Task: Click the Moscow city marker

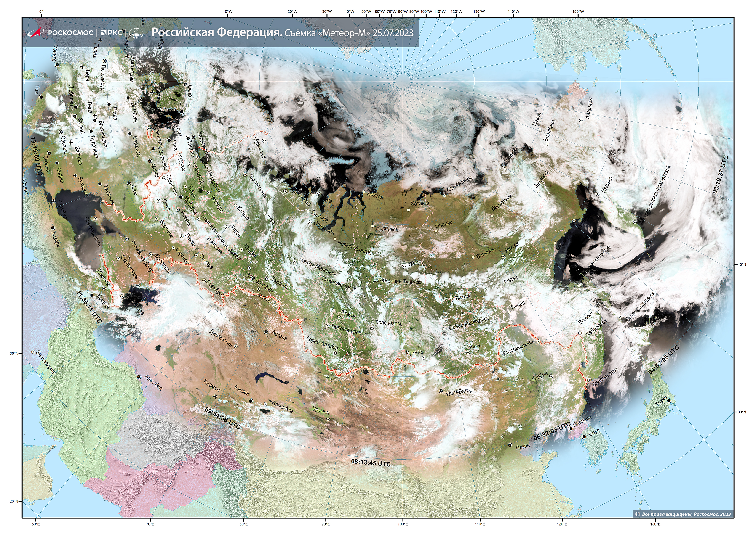Action: 181,197
